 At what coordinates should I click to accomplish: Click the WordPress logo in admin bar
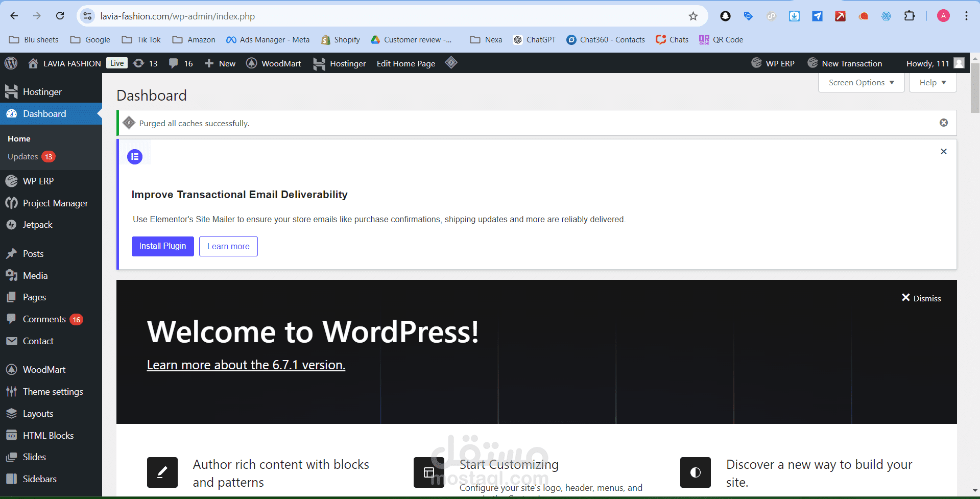click(x=11, y=63)
